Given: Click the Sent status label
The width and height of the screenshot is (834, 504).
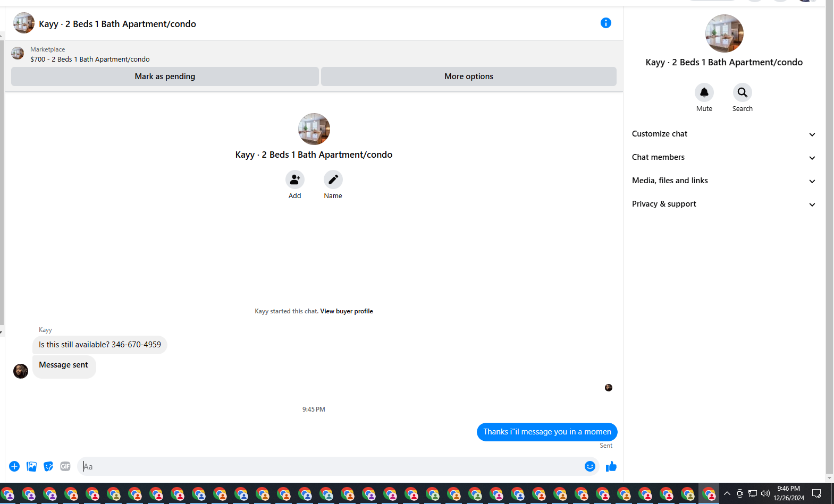Looking at the screenshot, I should click(x=606, y=446).
